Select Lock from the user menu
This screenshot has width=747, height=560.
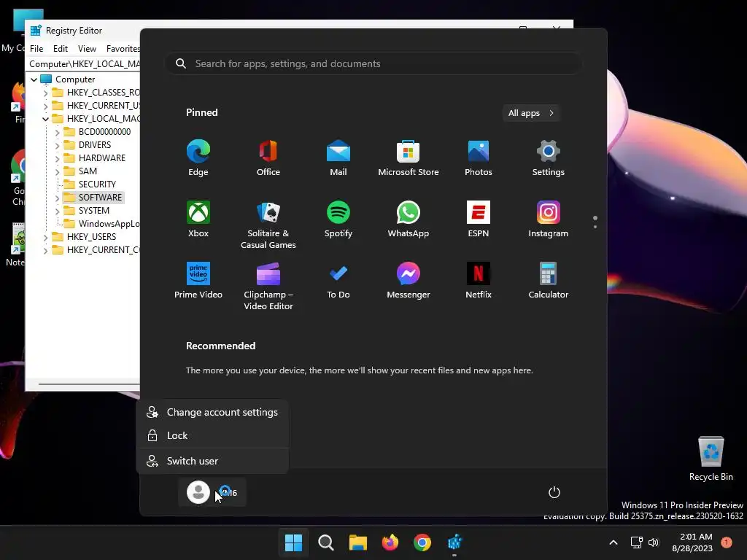tap(212, 435)
